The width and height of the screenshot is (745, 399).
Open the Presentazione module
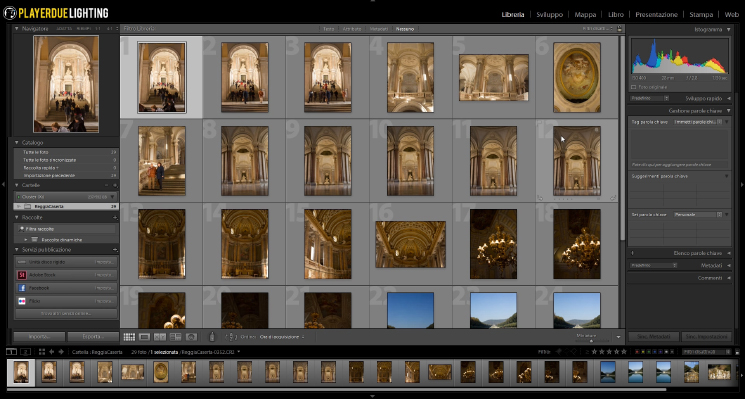657,14
